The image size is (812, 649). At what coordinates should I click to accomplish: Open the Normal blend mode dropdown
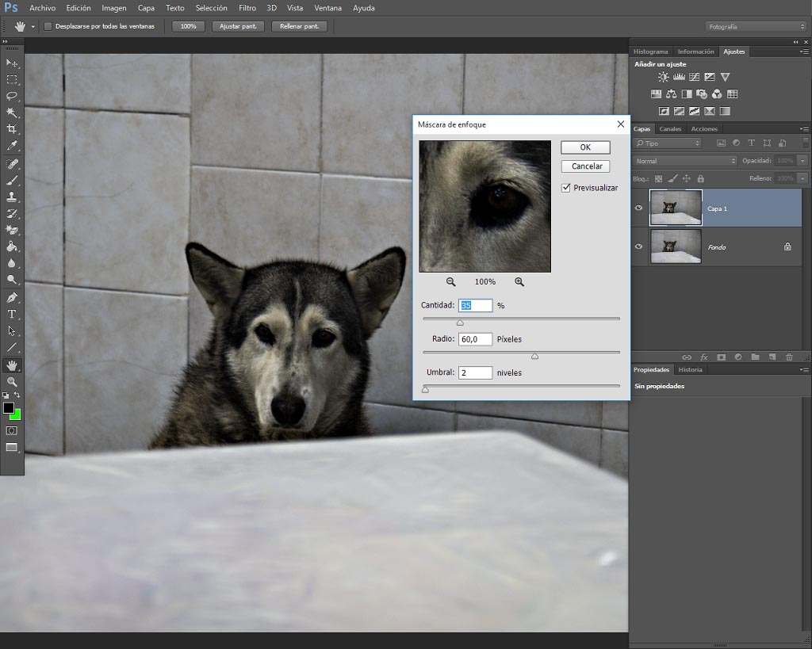pyautogui.click(x=684, y=161)
